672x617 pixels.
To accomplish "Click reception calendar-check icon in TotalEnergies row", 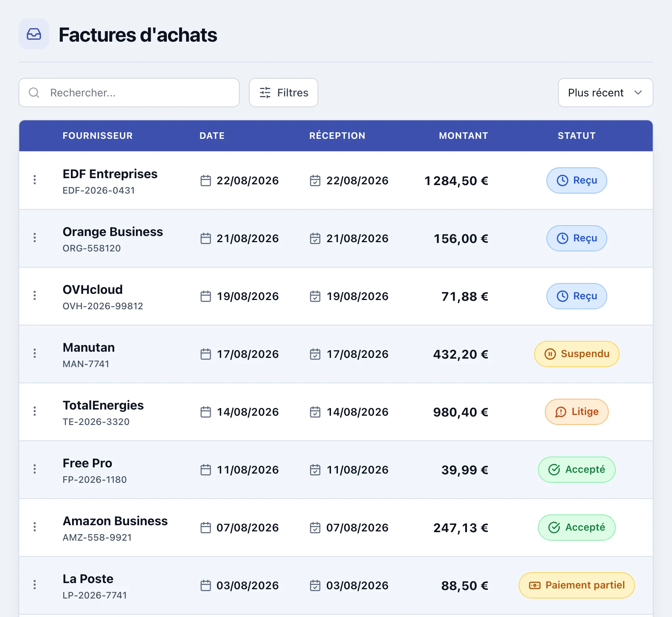I will (315, 412).
